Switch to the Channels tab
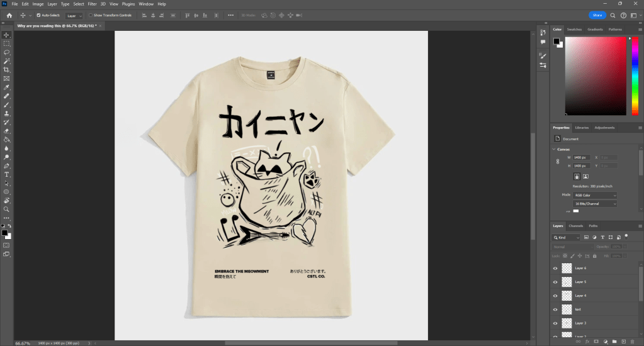Screen dimensions: 644x346 575,226
